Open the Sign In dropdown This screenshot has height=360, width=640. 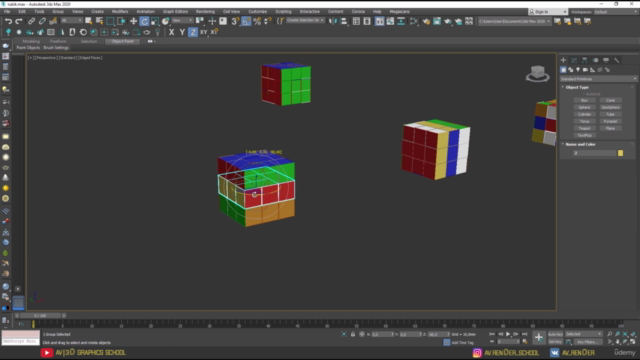[x=548, y=12]
